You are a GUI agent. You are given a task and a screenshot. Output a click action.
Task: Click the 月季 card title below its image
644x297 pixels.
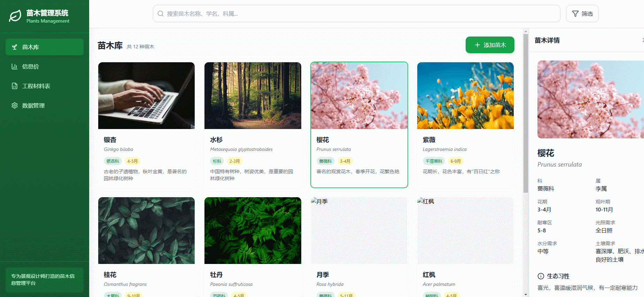point(323,275)
